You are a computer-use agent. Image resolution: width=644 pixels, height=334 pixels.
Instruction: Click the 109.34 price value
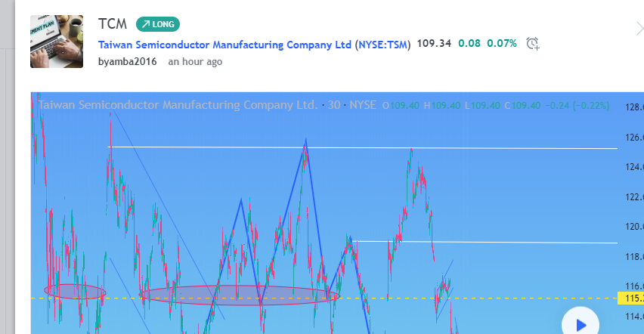pyautogui.click(x=434, y=43)
